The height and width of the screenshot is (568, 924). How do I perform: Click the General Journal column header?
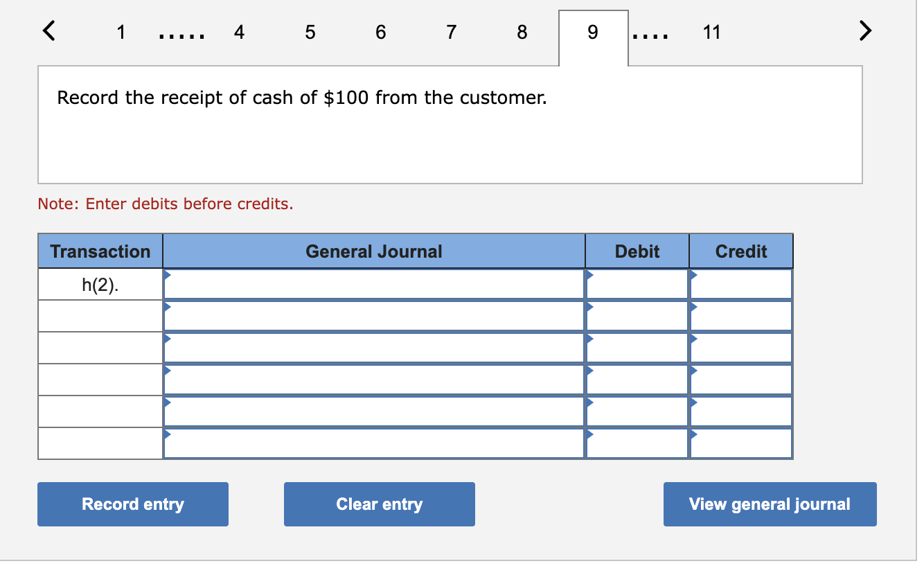click(373, 251)
